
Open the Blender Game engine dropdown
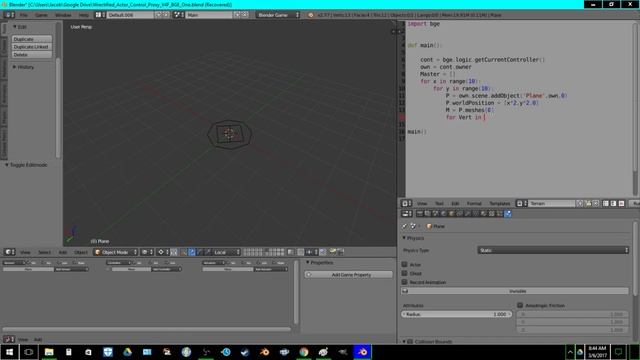coord(278,15)
